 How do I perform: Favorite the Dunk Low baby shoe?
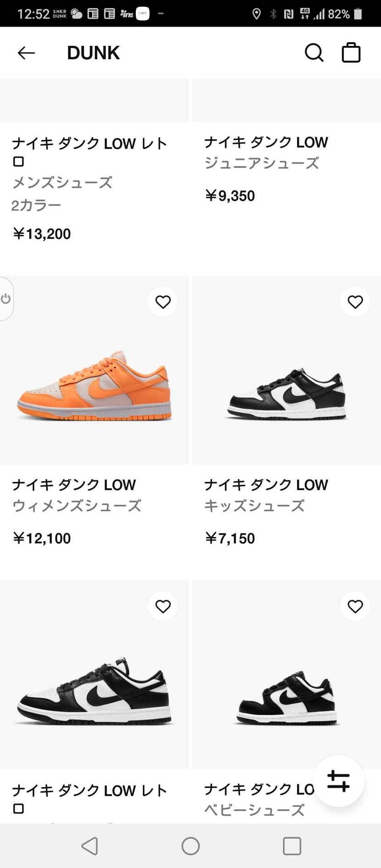355,606
